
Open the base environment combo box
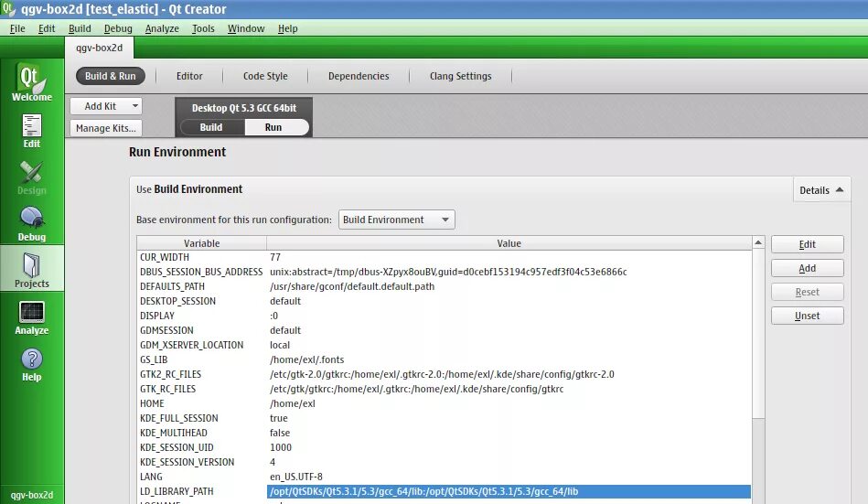[396, 220]
